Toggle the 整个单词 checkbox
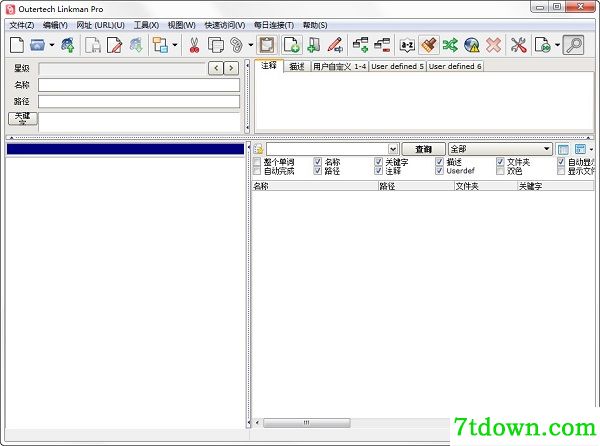Image resolution: width=600 pixels, height=446 pixels. [x=256, y=162]
